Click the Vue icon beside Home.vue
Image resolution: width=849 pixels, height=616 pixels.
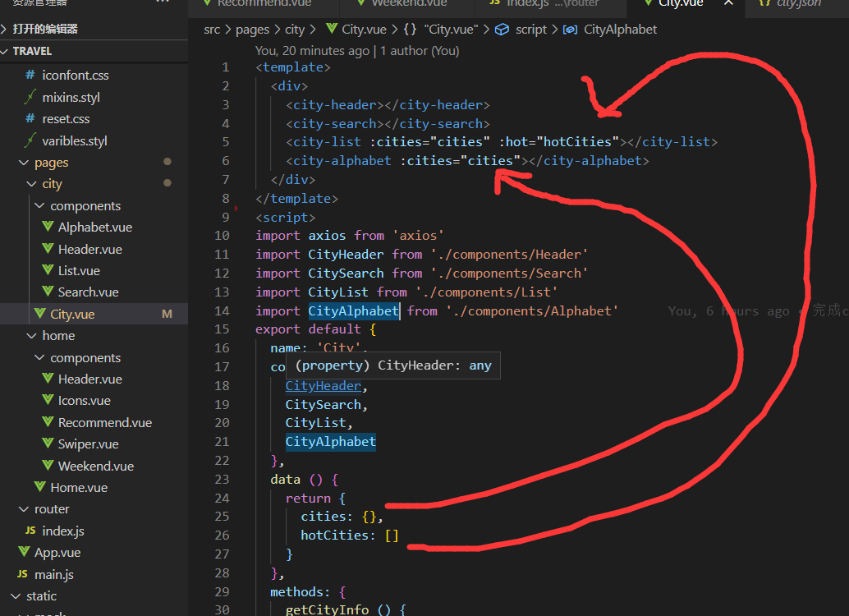click(x=39, y=486)
